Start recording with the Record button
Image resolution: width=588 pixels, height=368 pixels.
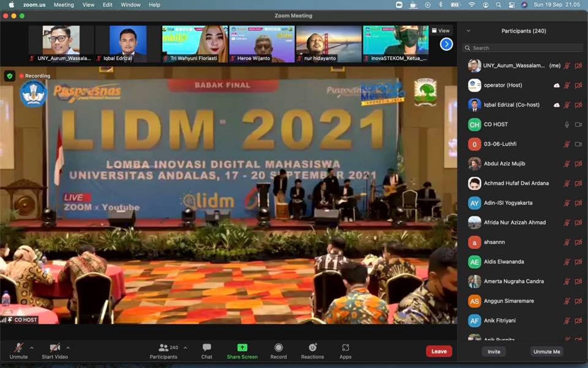(x=278, y=351)
